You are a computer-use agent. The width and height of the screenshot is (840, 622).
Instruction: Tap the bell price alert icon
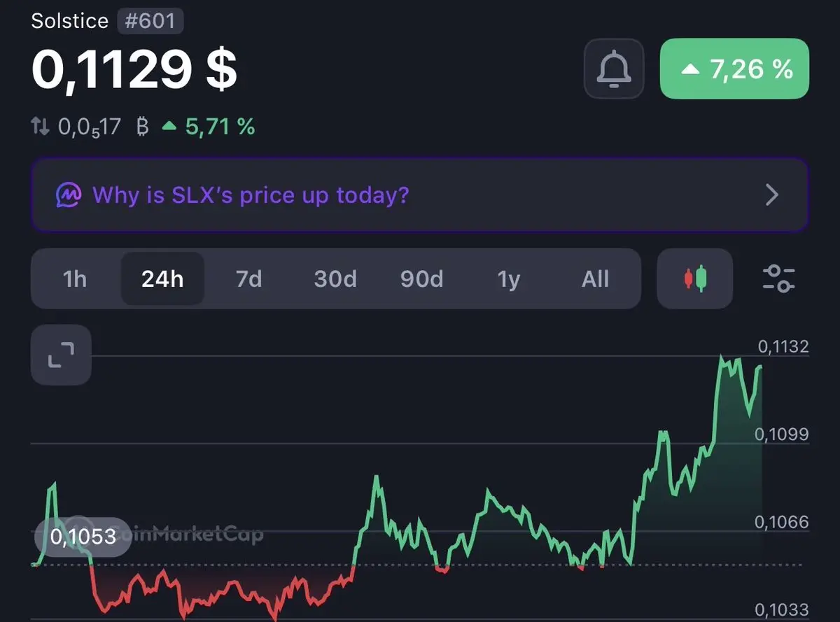tap(614, 69)
